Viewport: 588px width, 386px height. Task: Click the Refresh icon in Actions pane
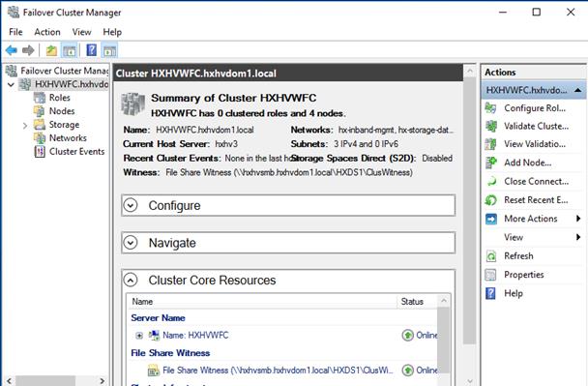point(491,256)
